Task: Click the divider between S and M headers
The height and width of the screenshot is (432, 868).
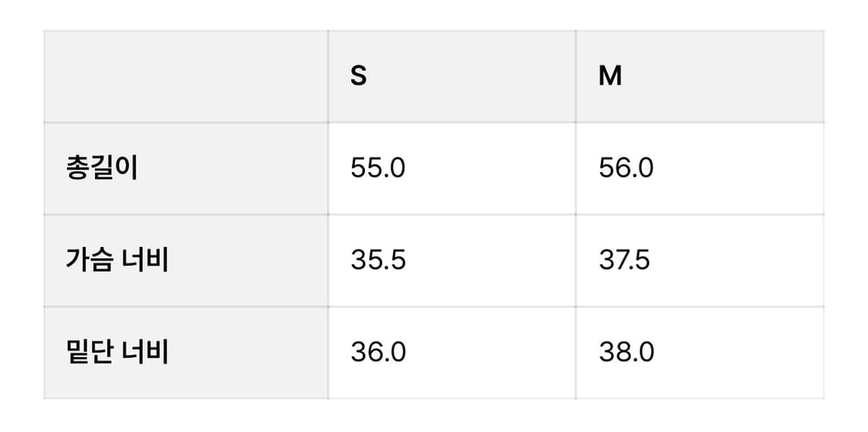Action: pos(576,76)
